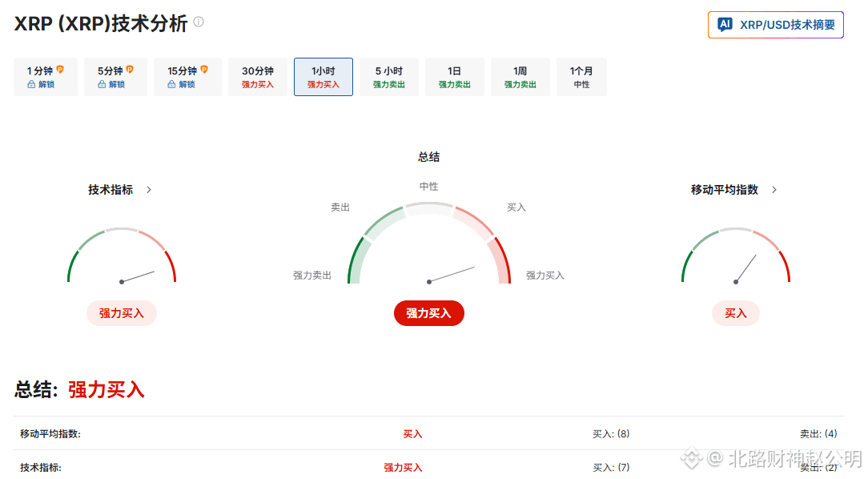Click the red 强力买入 summary badge
The width and height of the screenshot is (868, 479).
pyautogui.click(x=429, y=313)
